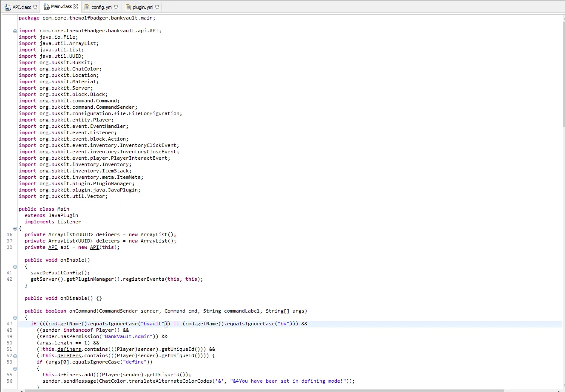Viewport: 565px width, 392px height.
Task: Open the config.yml tab
Action: (x=102, y=7)
